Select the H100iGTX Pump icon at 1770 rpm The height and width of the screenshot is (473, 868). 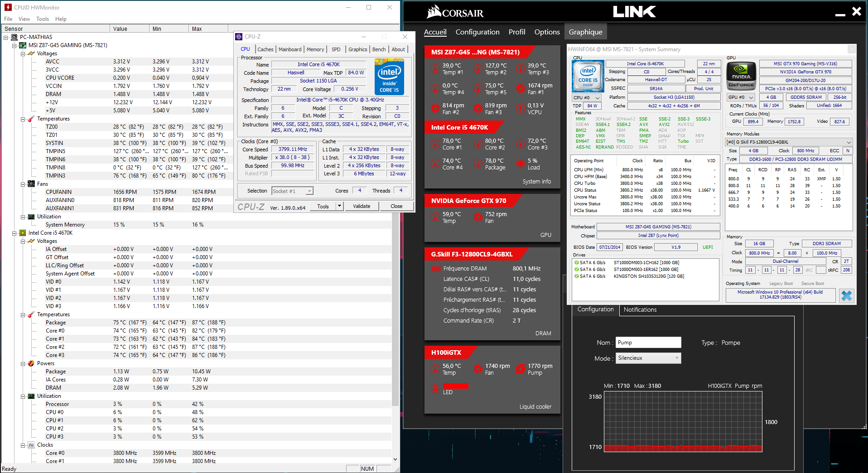pyautogui.click(x=521, y=369)
